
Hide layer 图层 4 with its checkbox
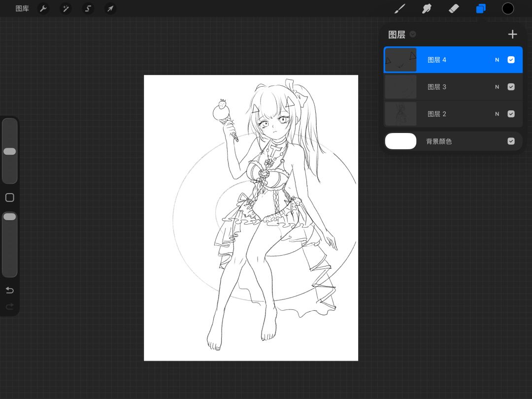(x=511, y=60)
